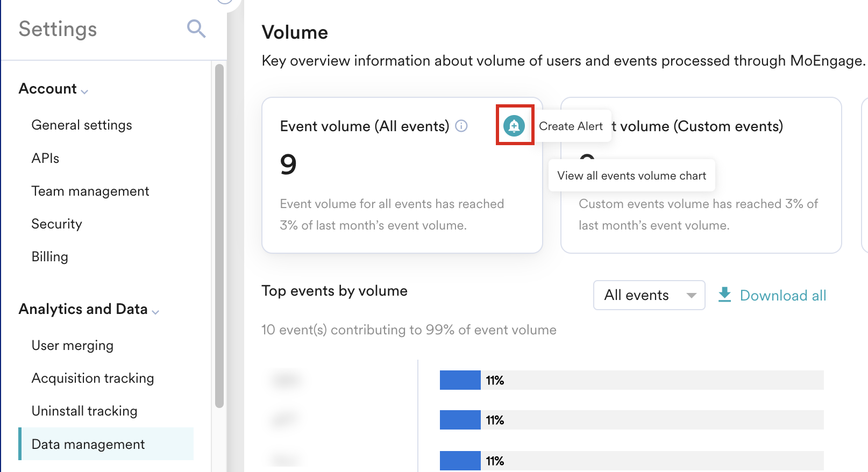Click the first 11% volume bar
This screenshot has width=868, height=472.
point(460,380)
